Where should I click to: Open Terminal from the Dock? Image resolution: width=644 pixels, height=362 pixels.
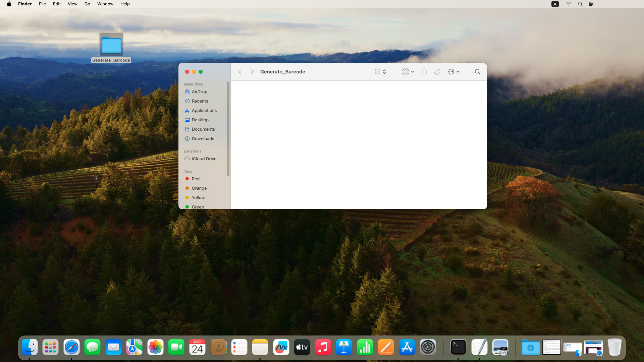pyautogui.click(x=458, y=347)
